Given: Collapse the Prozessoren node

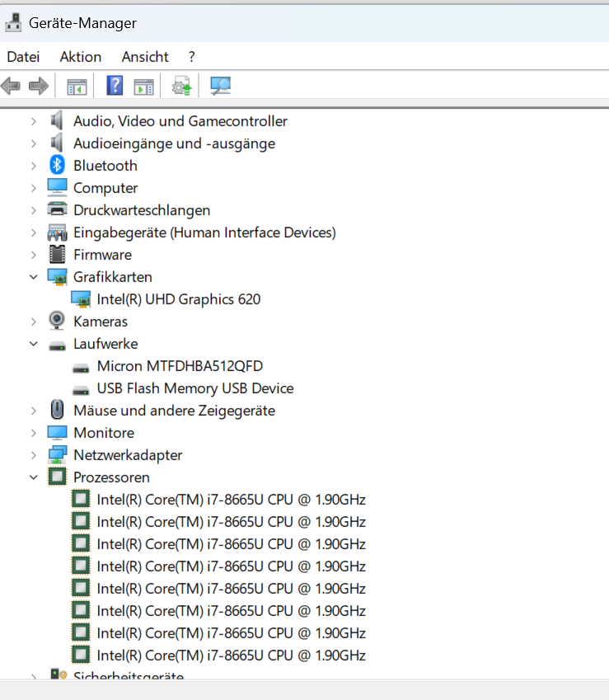Looking at the screenshot, I should pos(34,477).
